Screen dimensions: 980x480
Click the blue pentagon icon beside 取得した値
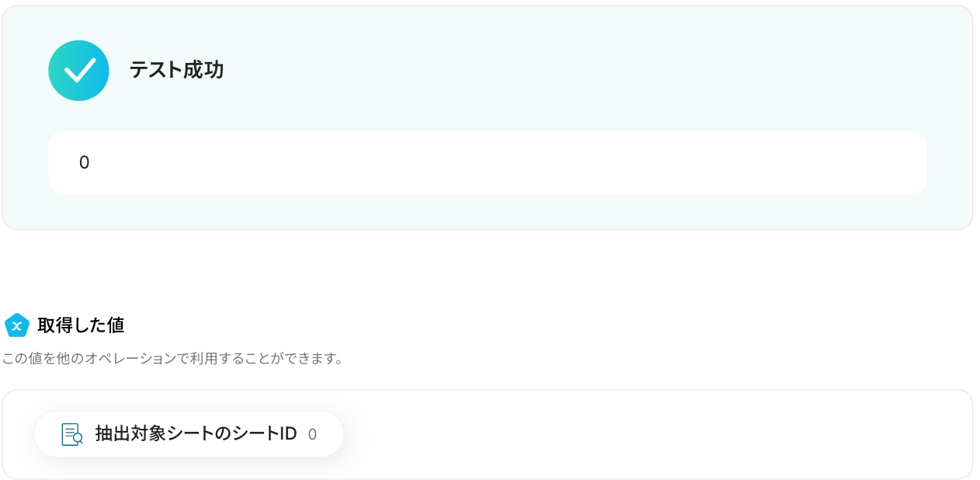17,325
